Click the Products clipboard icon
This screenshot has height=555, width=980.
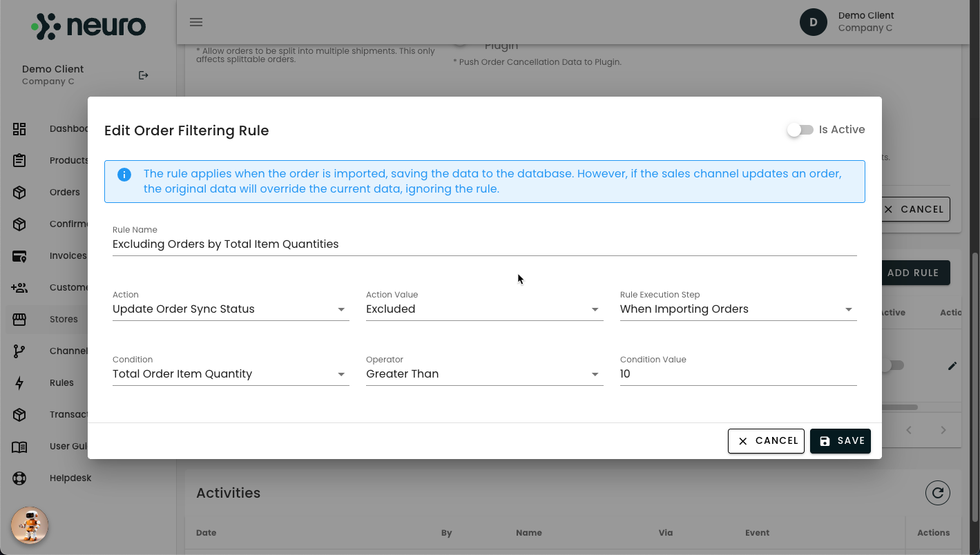[19, 161]
